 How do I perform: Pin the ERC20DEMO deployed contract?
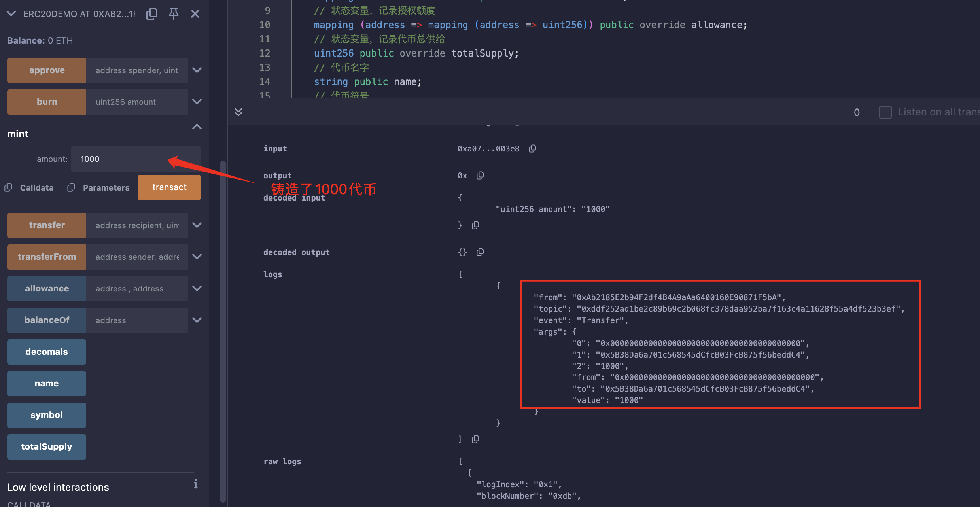(174, 14)
